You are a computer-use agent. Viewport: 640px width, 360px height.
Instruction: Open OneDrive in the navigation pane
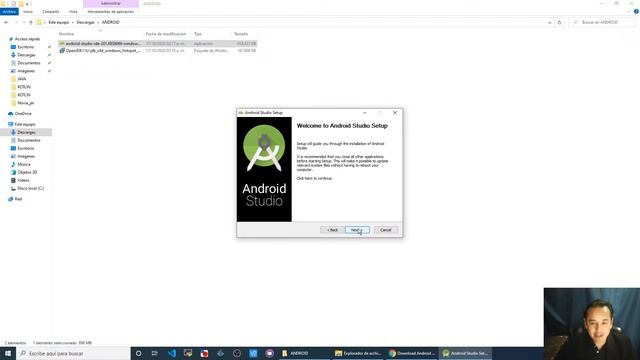(x=23, y=114)
